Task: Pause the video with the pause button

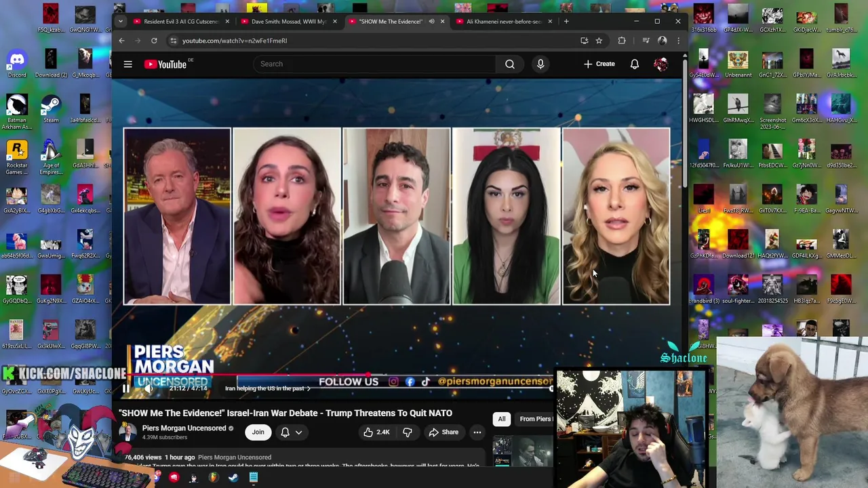Action: (125, 388)
